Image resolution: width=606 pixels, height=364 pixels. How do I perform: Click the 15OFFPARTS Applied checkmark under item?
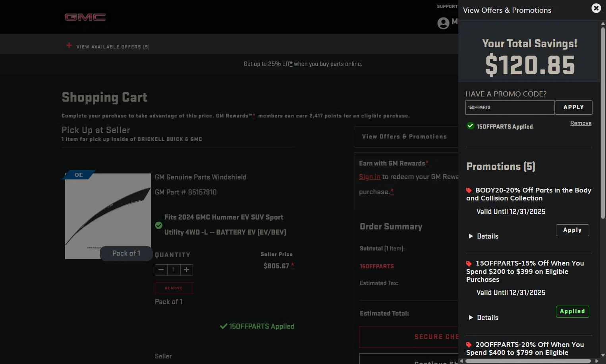(224, 326)
